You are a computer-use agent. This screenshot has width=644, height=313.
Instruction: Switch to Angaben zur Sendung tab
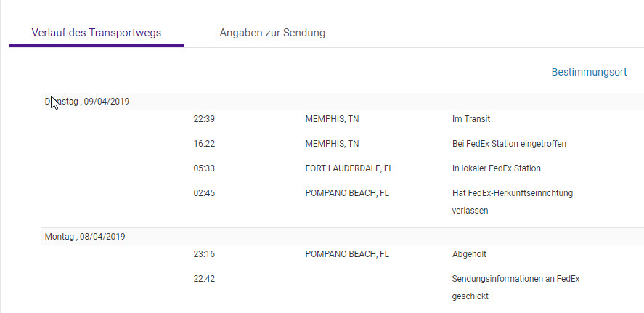tap(272, 33)
